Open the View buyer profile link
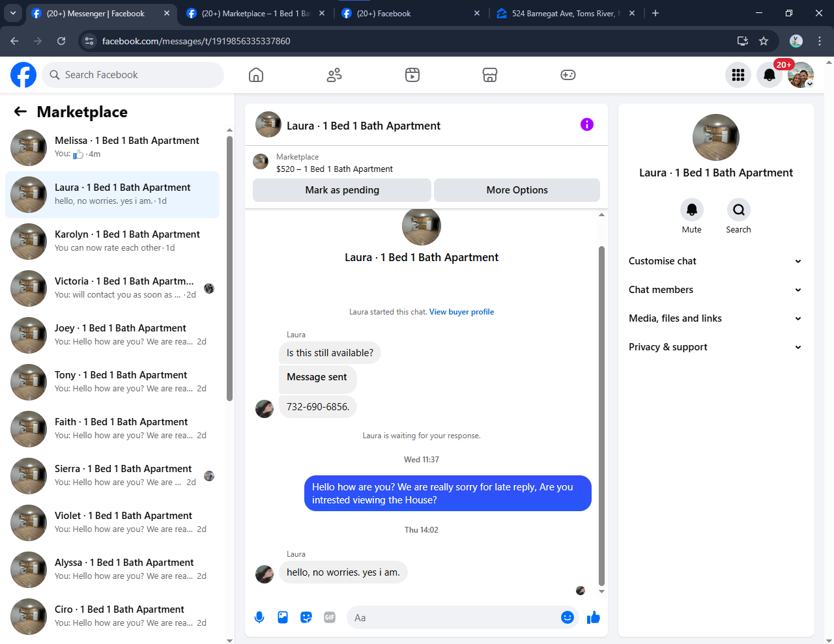834x644 pixels. pos(461,312)
